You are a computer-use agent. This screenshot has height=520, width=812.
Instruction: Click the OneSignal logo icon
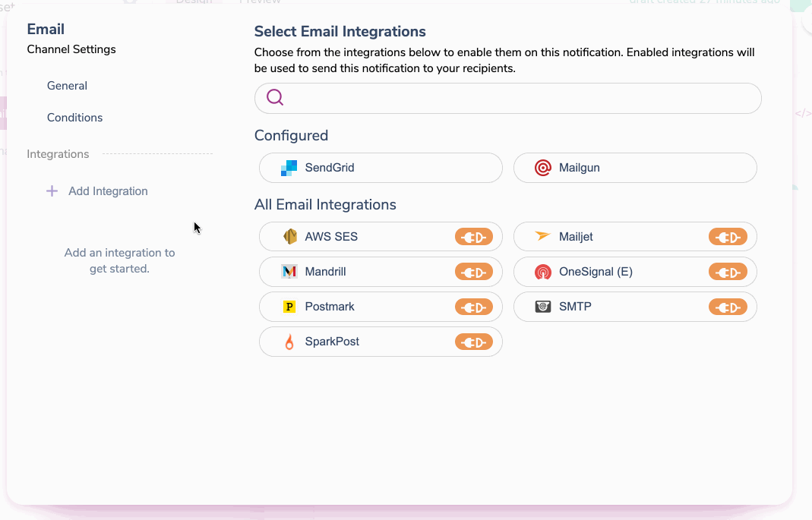(542, 272)
